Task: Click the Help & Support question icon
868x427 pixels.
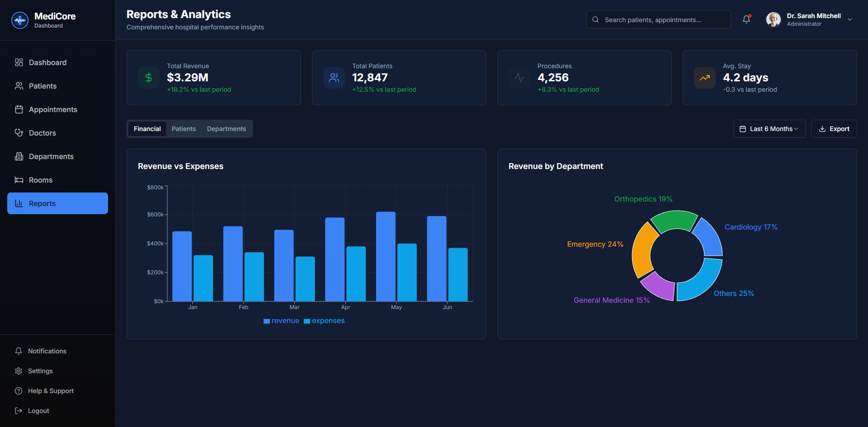Action: pyautogui.click(x=19, y=391)
